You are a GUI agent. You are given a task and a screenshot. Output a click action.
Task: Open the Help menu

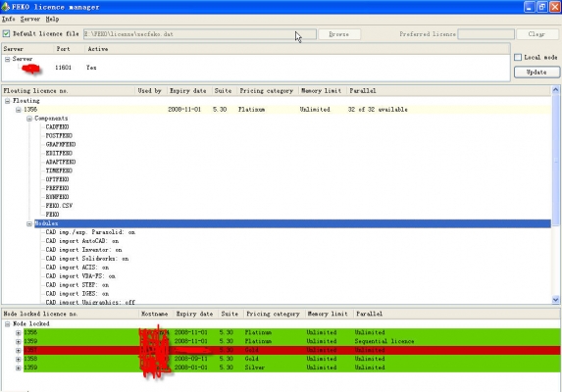[x=52, y=19]
